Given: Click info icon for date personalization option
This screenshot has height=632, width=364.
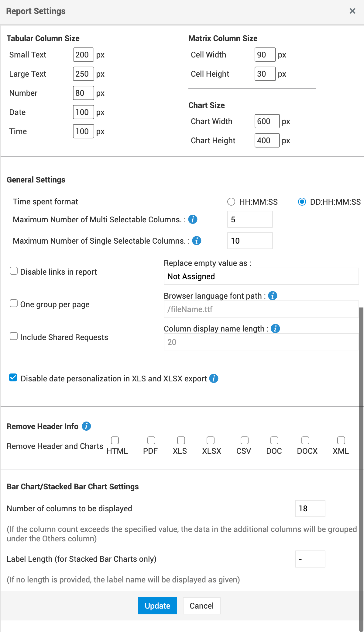Looking at the screenshot, I should click(x=214, y=378).
